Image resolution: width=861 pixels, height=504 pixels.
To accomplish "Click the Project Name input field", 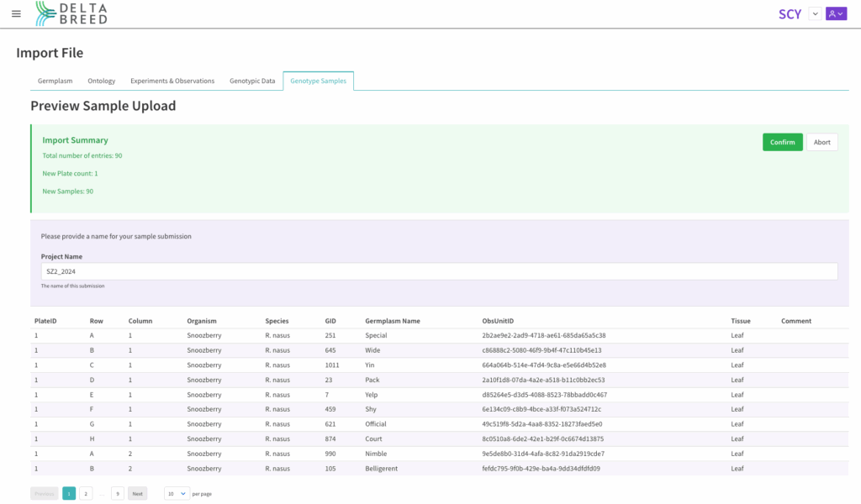I will pyautogui.click(x=439, y=271).
